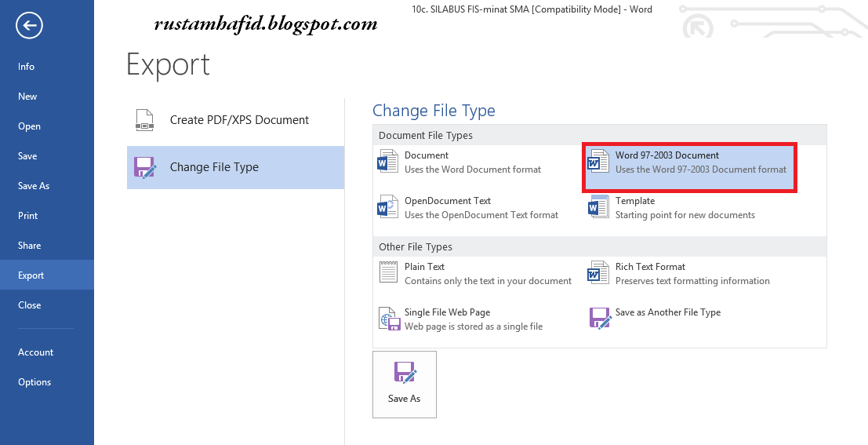
Task: Select Create PDF/XPS Document option
Action: [x=235, y=120]
